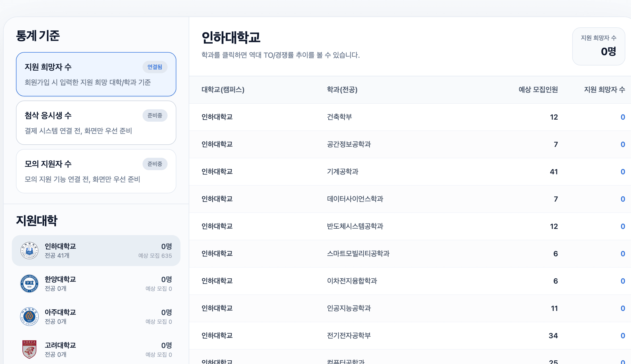Click the 지원 희망자 수 0명 summary card
Image resolution: width=631 pixels, height=364 pixels.
[x=599, y=46]
